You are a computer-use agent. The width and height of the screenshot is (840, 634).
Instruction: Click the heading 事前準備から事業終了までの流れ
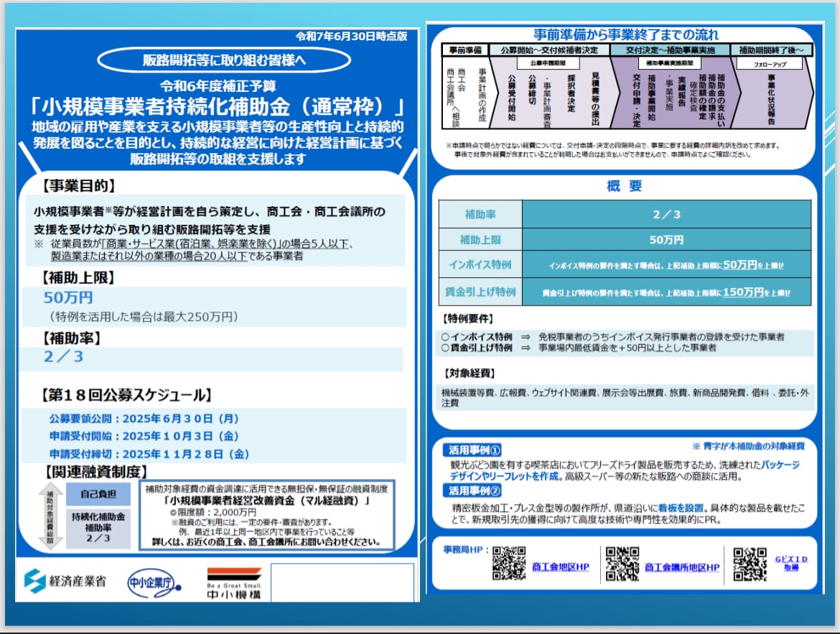(x=626, y=35)
